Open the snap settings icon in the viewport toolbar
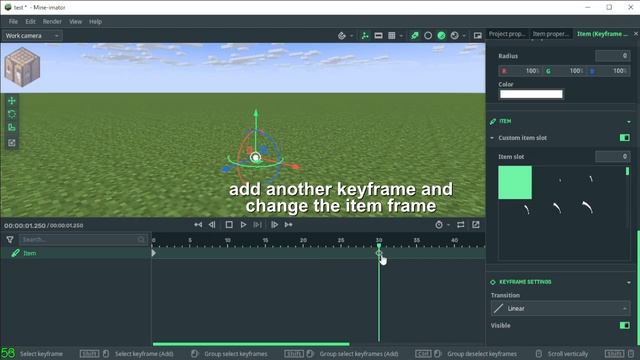Image resolution: width=640 pixels, height=360 pixels. (x=342, y=36)
